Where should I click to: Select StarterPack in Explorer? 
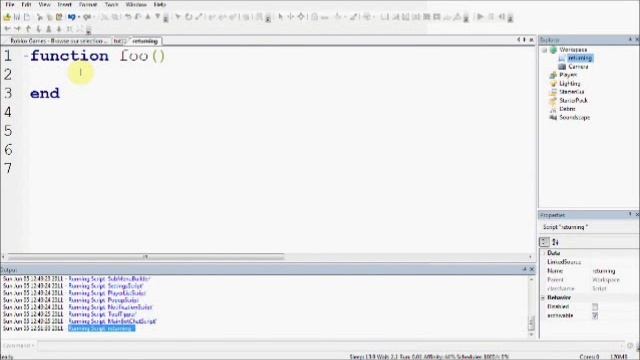pos(573,100)
